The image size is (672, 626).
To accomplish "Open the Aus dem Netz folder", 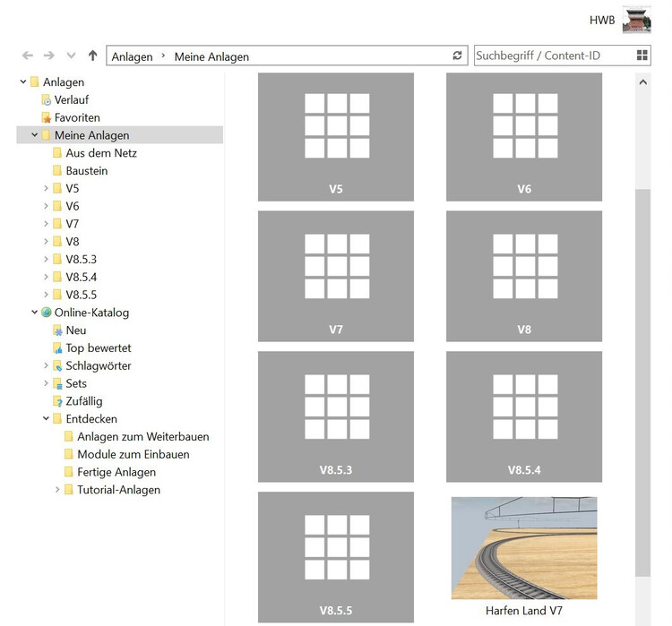I will coord(101,153).
